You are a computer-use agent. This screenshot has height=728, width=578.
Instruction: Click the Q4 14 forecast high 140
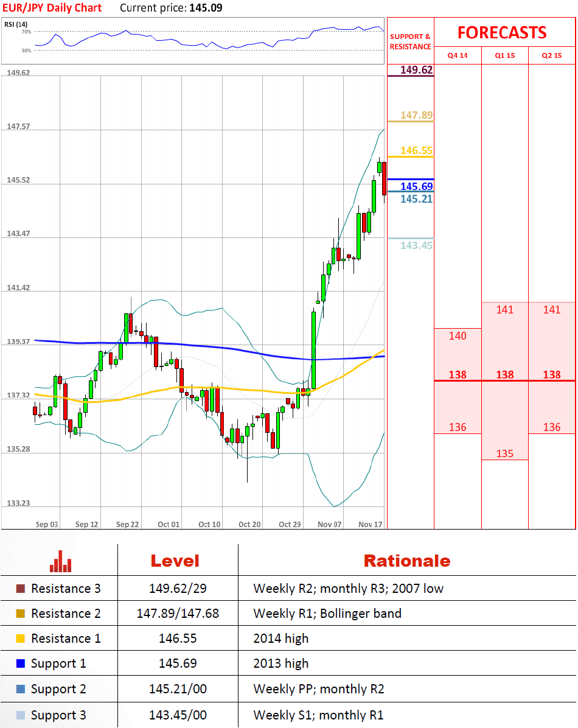[x=458, y=335]
